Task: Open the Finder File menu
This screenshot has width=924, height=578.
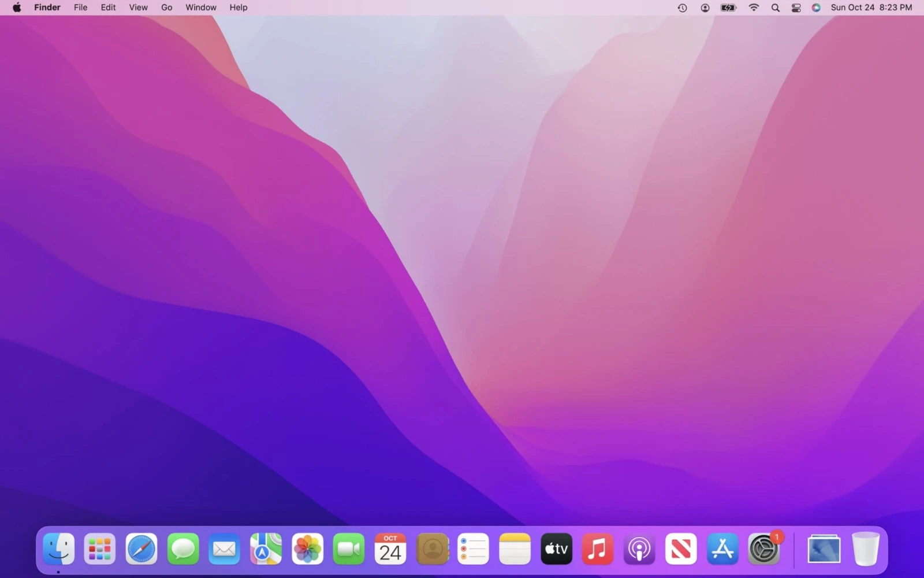Action: click(80, 8)
